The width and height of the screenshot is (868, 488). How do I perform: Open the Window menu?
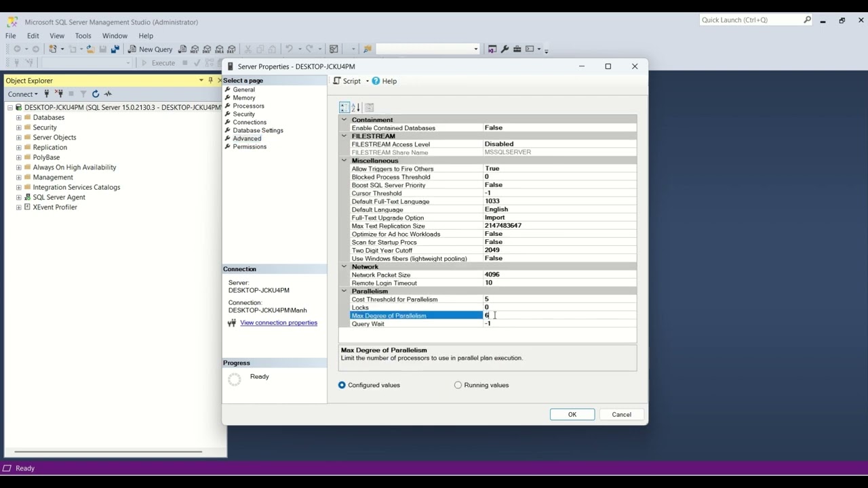point(115,35)
